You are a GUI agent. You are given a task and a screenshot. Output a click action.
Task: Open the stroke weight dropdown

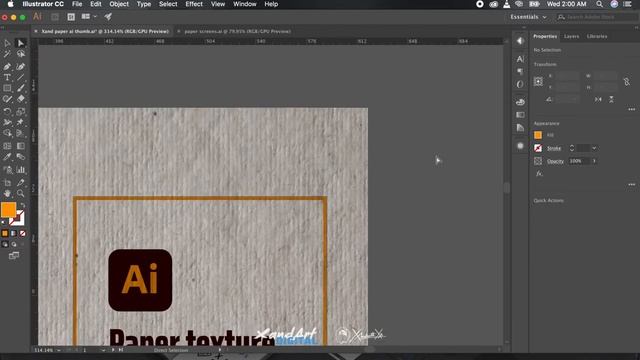click(594, 148)
